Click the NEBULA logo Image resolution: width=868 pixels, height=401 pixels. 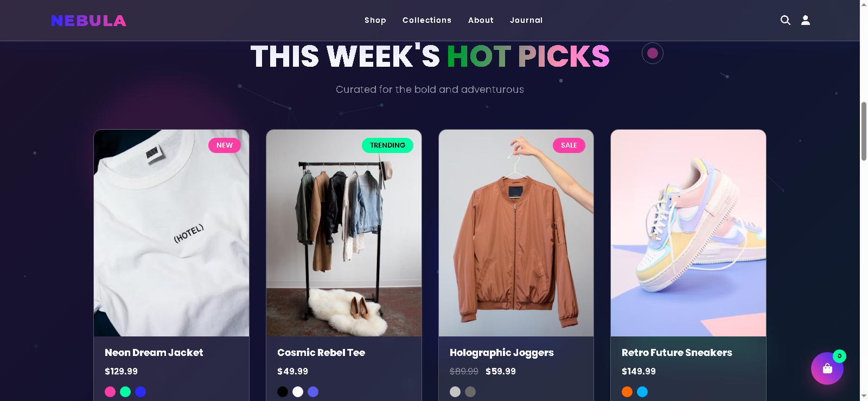88,21
